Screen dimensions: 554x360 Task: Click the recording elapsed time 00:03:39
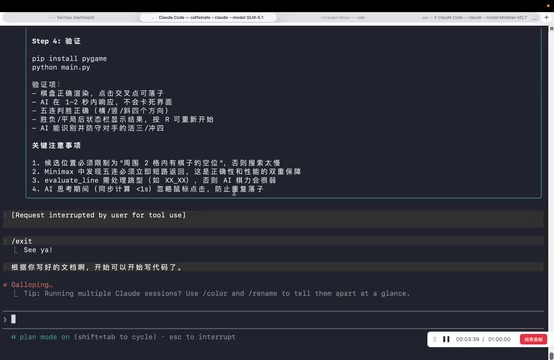point(467,339)
